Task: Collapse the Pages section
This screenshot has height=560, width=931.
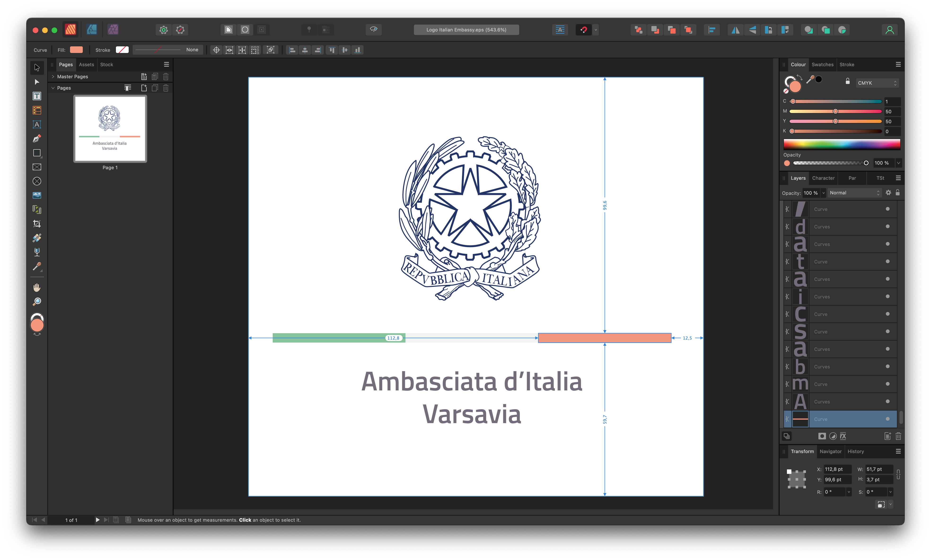Action: (53, 88)
